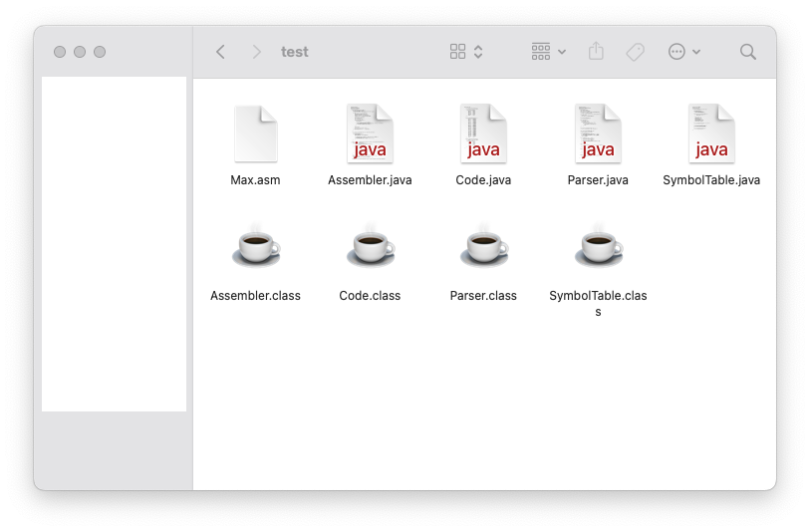Open the More actions ellipsis menu
The height and width of the screenshot is (532, 810).
pyautogui.click(x=676, y=52)
